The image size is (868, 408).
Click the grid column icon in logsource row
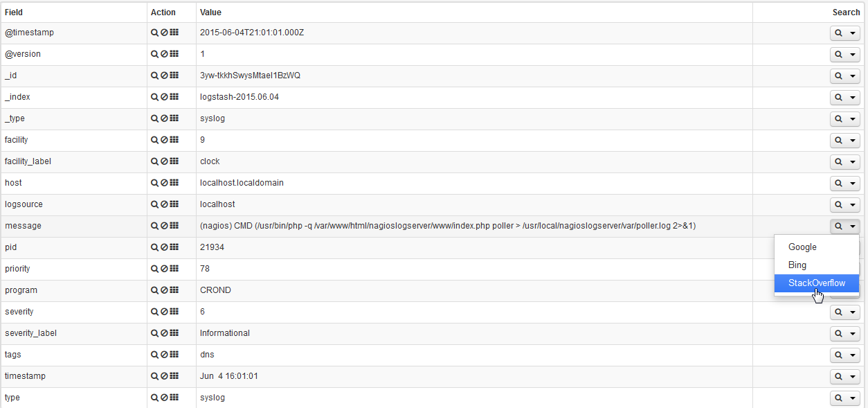click(174, 204)
